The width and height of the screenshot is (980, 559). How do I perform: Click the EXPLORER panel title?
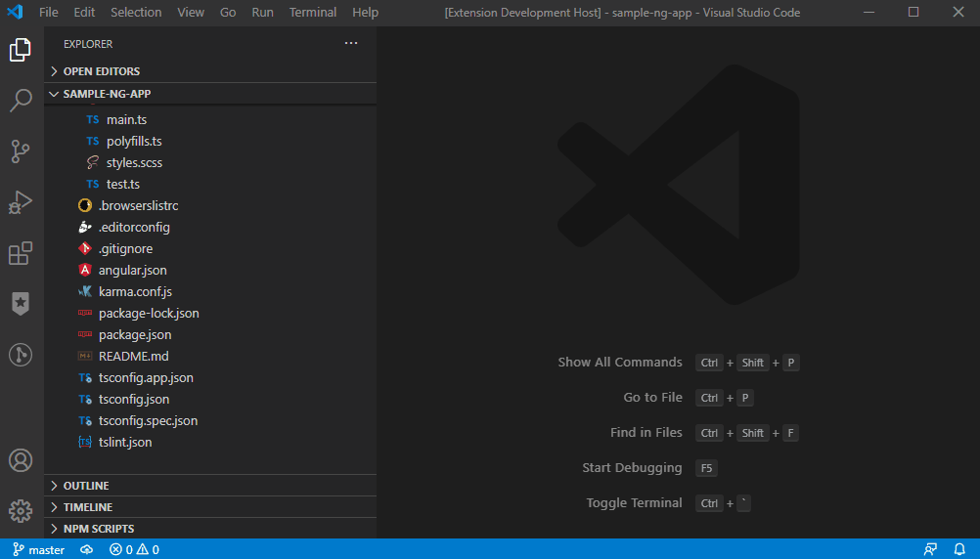(88, 44)
